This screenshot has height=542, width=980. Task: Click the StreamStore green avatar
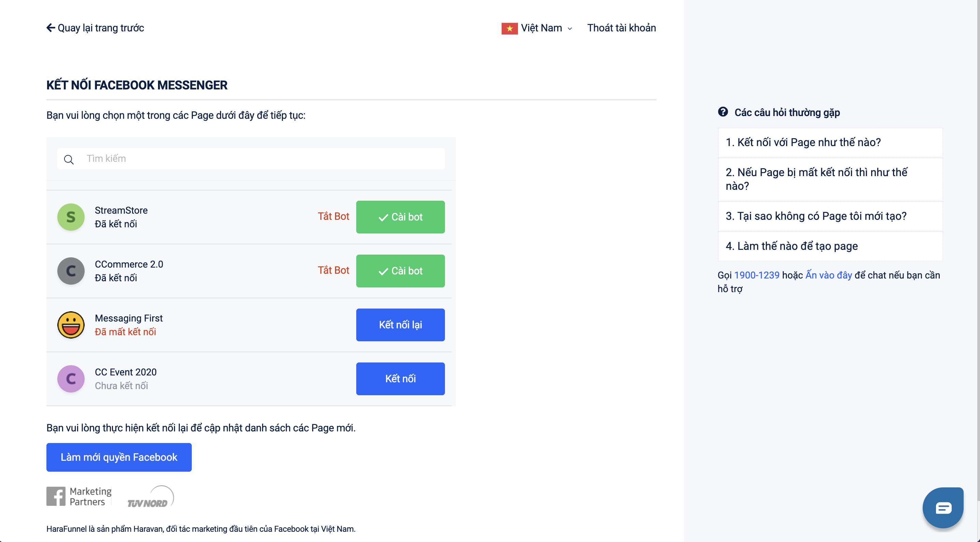71,217
